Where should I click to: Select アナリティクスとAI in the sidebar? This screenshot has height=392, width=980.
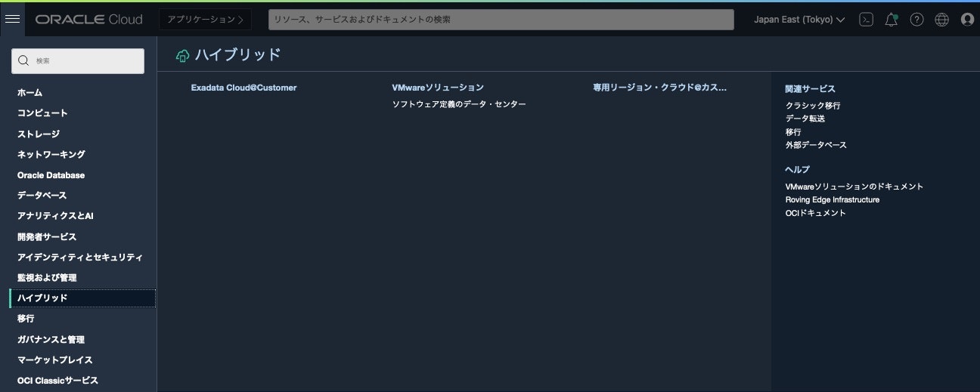[x=56, y=216]
